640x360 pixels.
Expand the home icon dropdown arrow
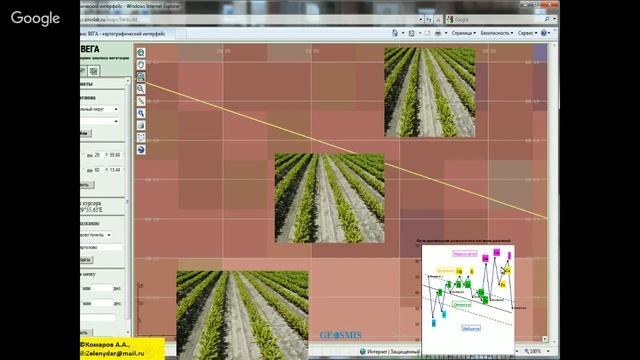403,33
